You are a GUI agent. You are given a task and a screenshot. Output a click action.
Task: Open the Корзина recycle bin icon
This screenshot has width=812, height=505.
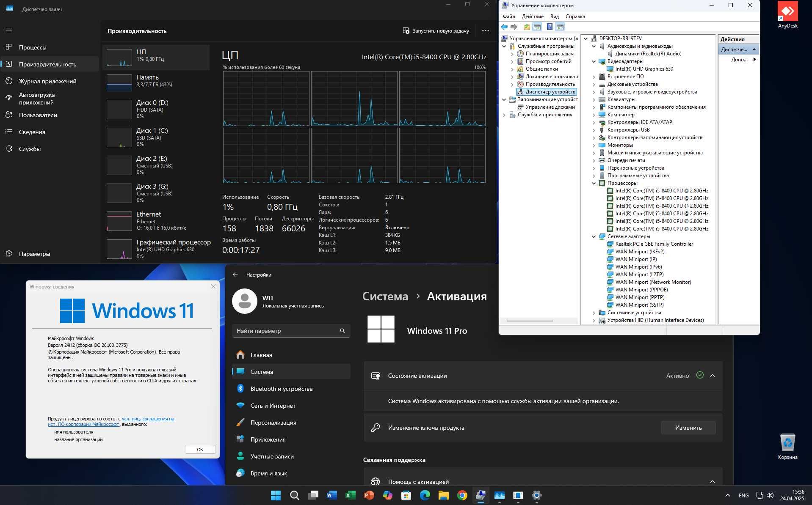787,446
